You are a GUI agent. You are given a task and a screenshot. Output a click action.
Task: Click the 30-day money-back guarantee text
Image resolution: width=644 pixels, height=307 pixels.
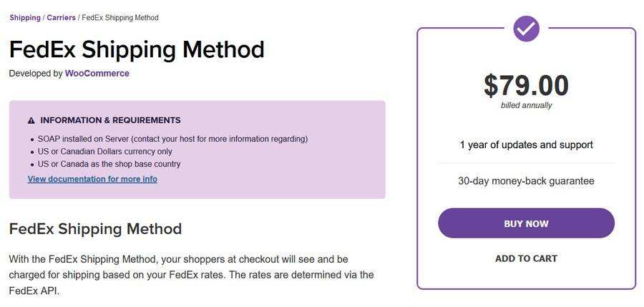point(526,181)
